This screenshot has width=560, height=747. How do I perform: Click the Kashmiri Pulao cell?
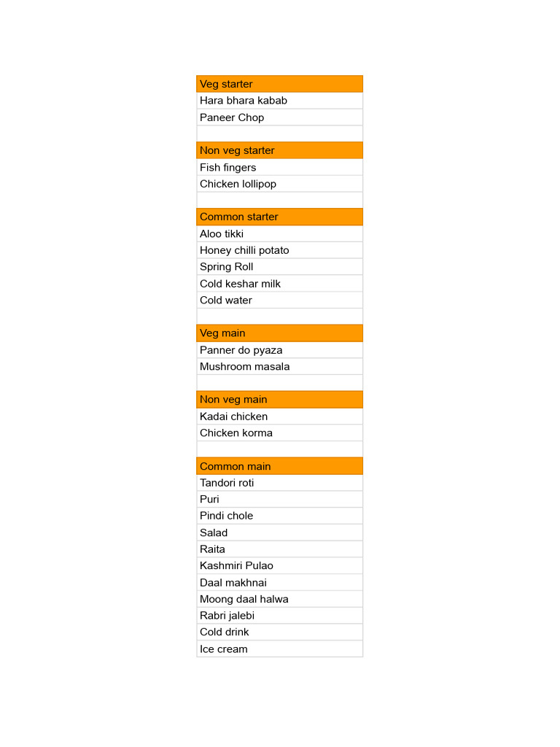279,565
